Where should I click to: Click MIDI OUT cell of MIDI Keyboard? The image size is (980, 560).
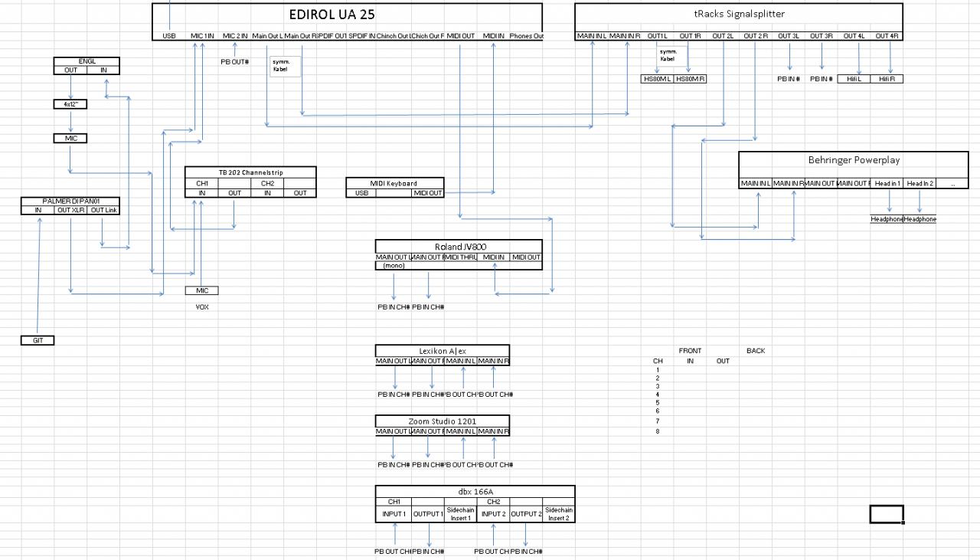pyautogui.click(x=428, y=193)
